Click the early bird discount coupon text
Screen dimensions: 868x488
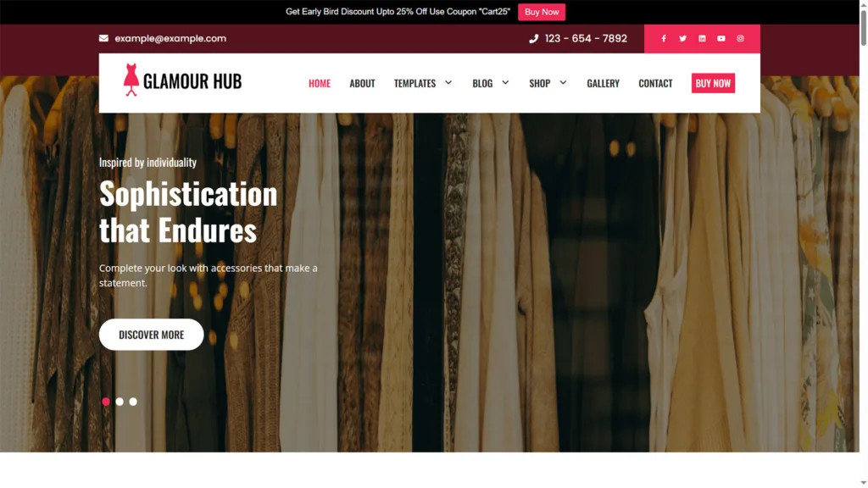click(x=398, y=12)
